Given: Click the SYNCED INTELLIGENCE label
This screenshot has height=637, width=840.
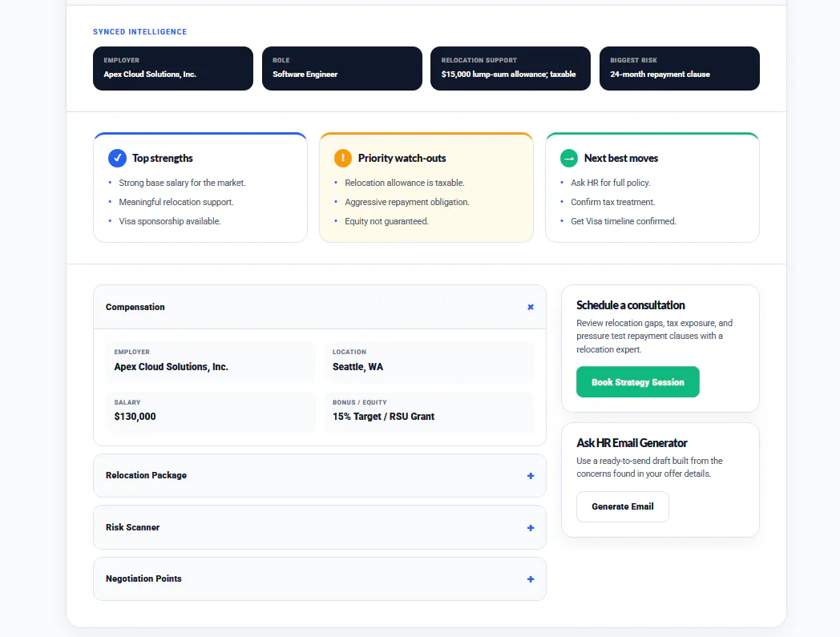Looking at the screenshot, I should coord(139,31).
